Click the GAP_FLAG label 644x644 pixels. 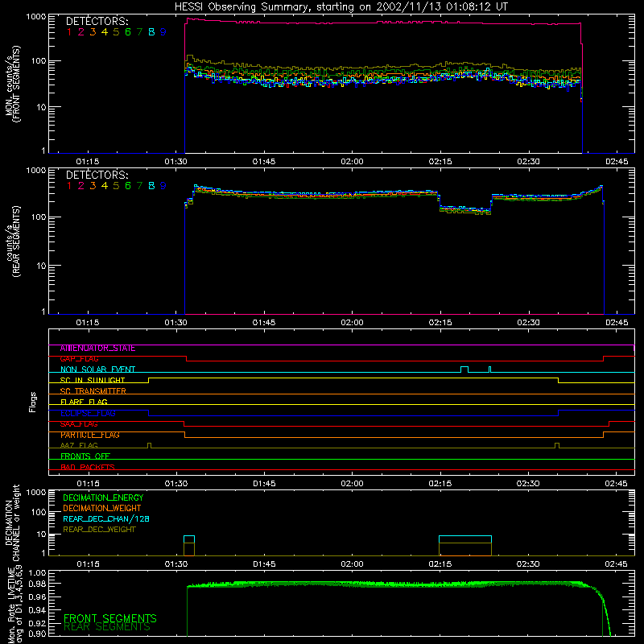(79, 359)
